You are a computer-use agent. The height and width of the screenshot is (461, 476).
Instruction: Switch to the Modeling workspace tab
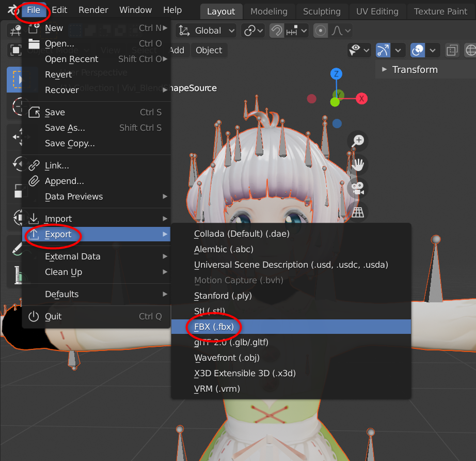[269, 11]
